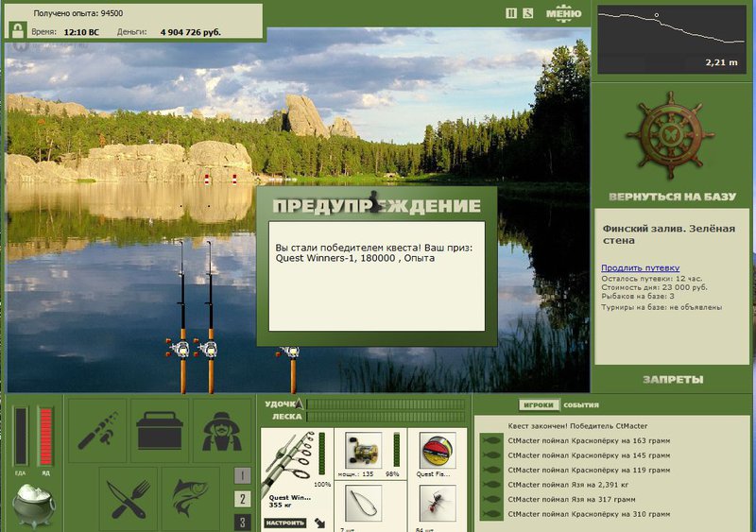Click the second fishing rod reel
The height and width of the screenshot is (532, 756).
click(208, 349)
